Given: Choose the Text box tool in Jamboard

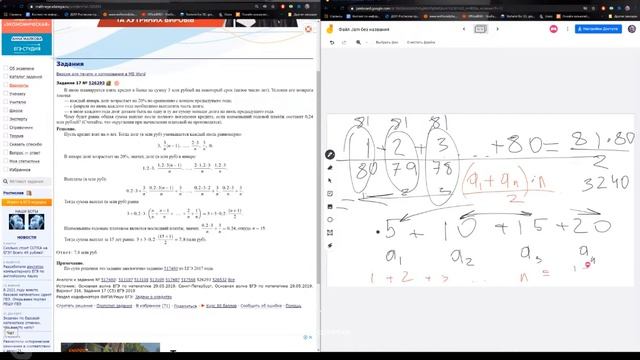Looking at the screenshot, I should [330, 233].
